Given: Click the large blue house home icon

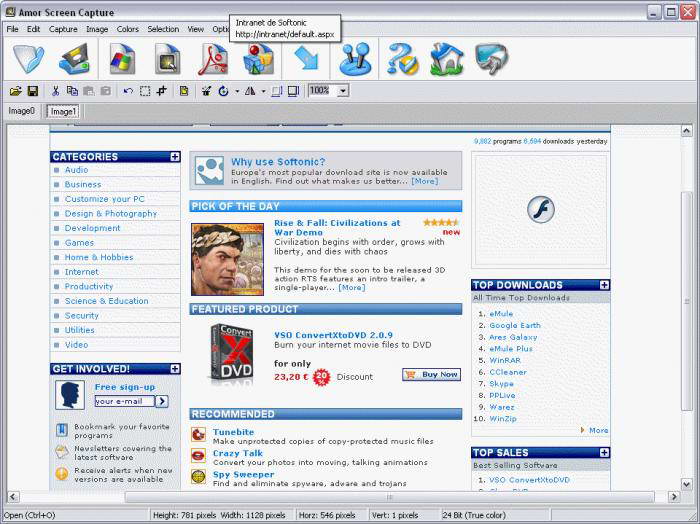Looking at the screenshot, I should point(447,58).
